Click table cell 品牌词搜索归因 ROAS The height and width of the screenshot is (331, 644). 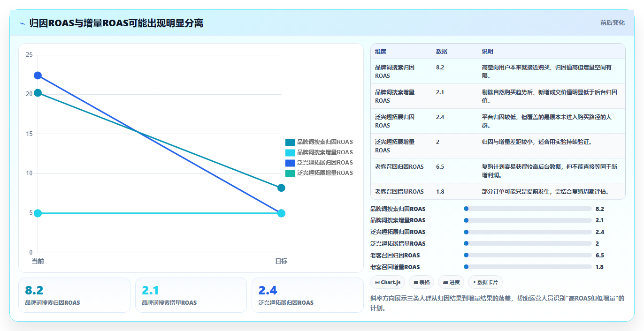[x=395, y=71]
